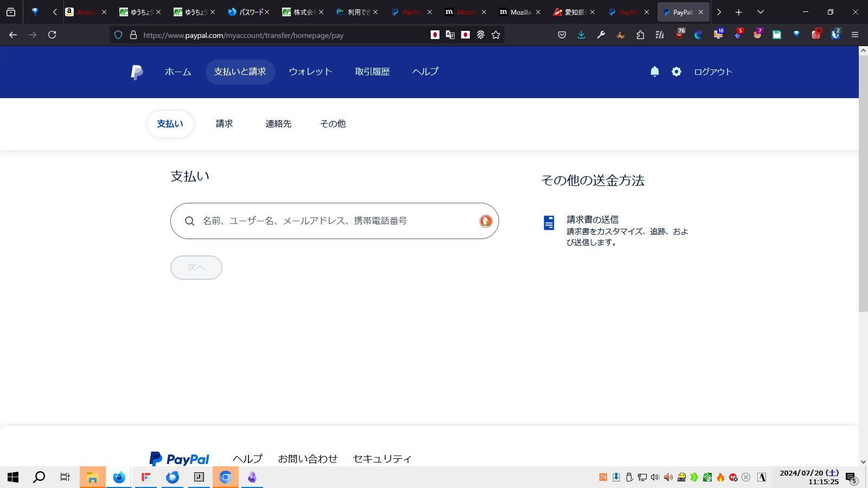Switch to the パスワード tab
The image size is (868, 488).
(248, 12)
